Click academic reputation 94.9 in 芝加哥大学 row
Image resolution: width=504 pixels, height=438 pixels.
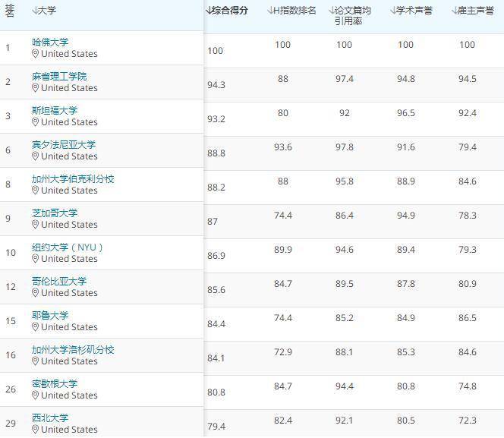pos(405,216)
